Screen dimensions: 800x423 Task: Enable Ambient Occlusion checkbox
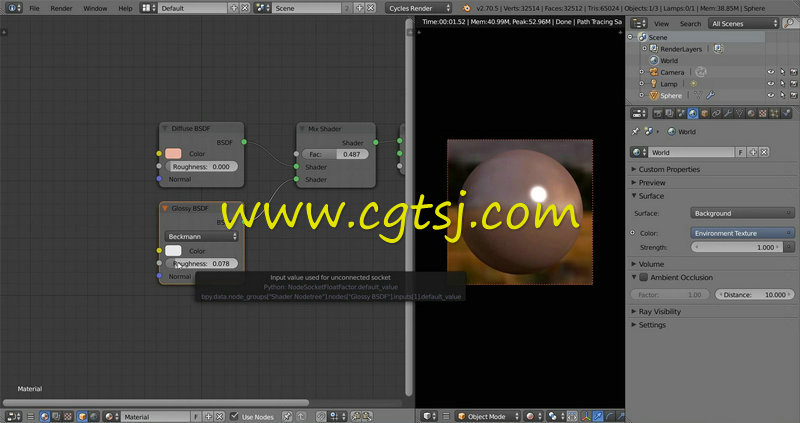644,278
